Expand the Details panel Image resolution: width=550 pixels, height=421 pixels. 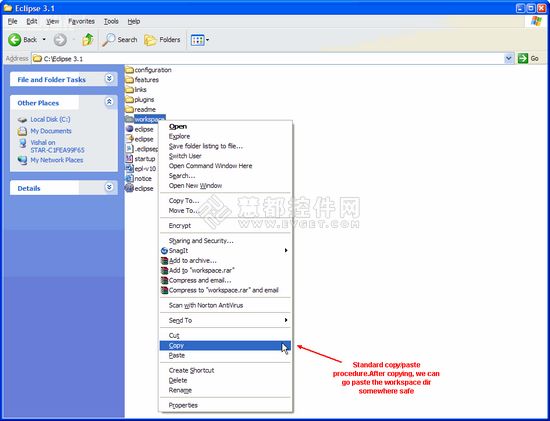[x=109, y=187]
